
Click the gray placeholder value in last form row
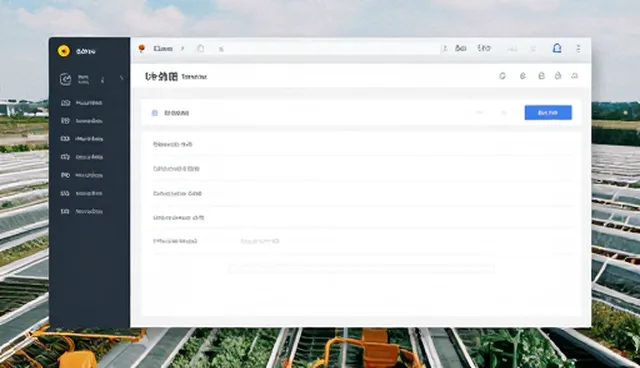coord(260,241)
